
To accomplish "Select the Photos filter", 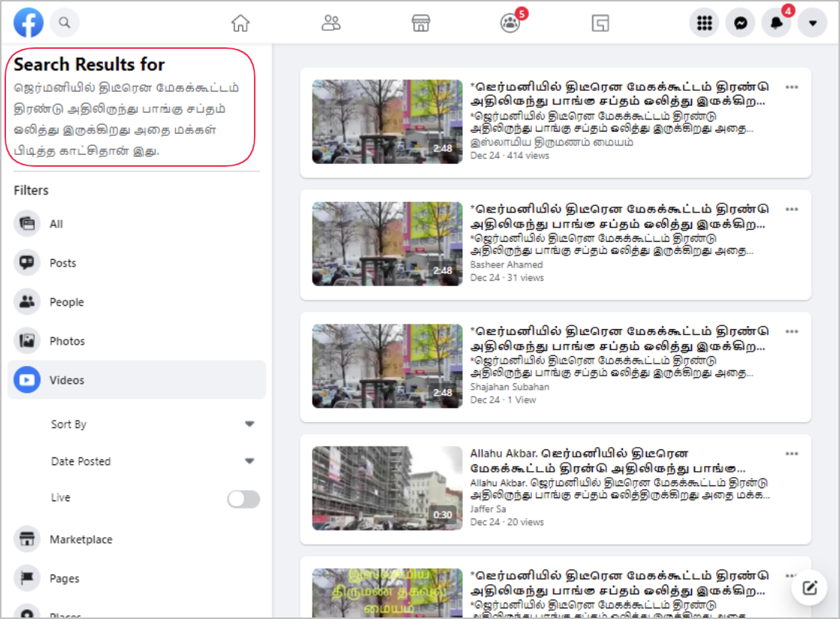I will (137, 341).
